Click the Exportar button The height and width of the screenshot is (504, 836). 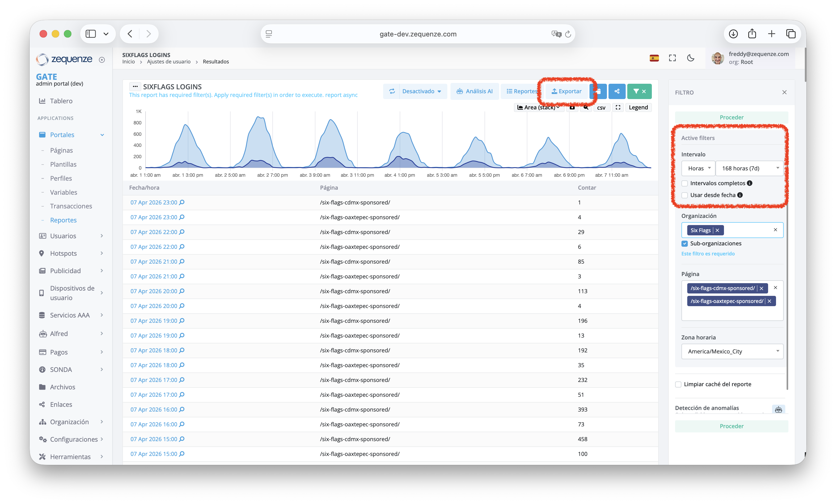566,91
